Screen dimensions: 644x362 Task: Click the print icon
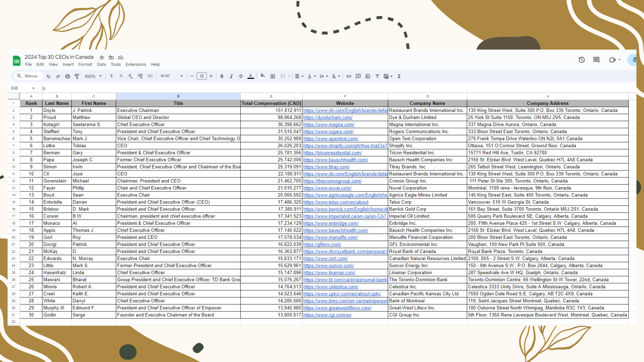click(x=67, y=76)
